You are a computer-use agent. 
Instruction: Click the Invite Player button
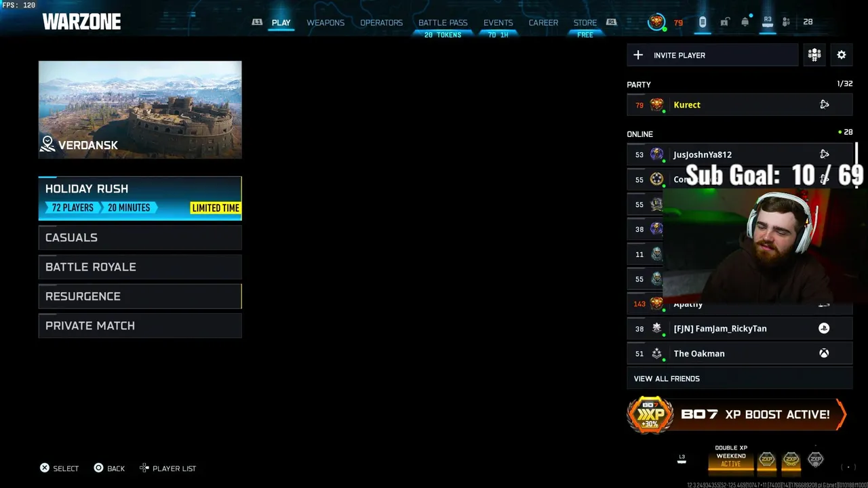click(713, 55)
